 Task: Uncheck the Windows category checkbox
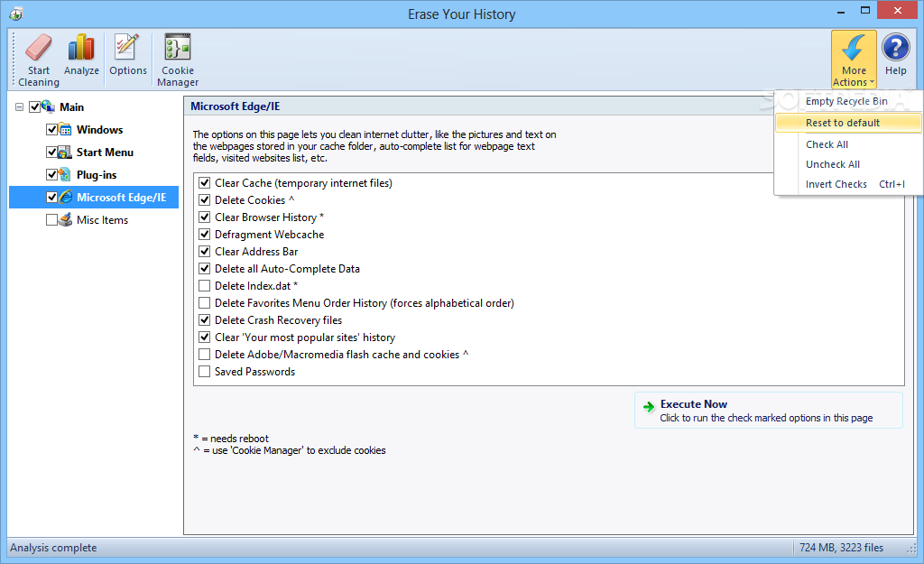click(x=51, y=130)
